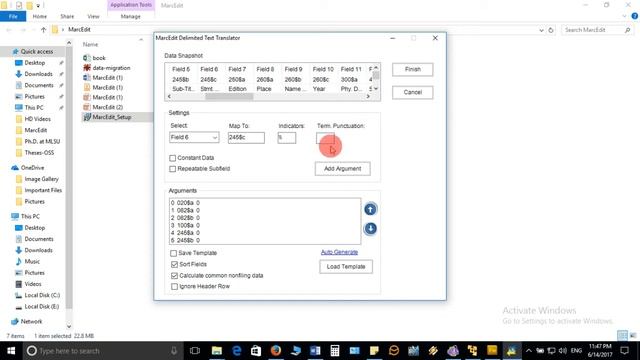Open File Explorer in the taskbar
Screen dimensions: 640x360
216,351
